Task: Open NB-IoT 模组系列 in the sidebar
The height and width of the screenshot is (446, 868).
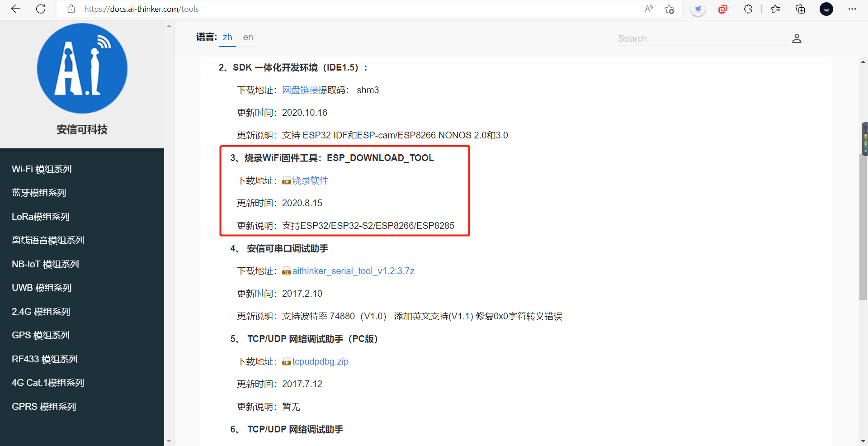Action: pyautogui.click(x=45, y=264)
